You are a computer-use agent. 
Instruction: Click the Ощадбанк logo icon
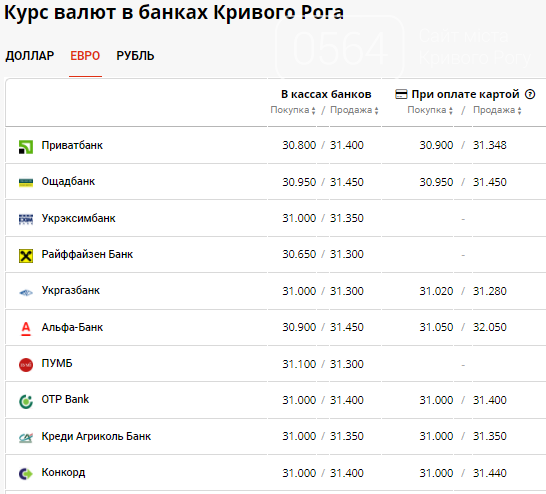26,182
